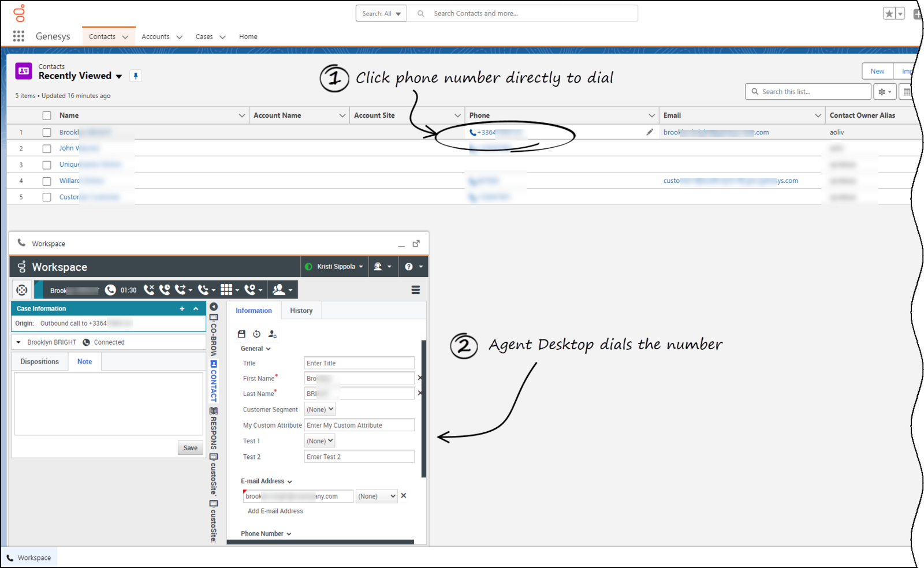Edit the phone cell with pencil icon

tap(650, 132)
